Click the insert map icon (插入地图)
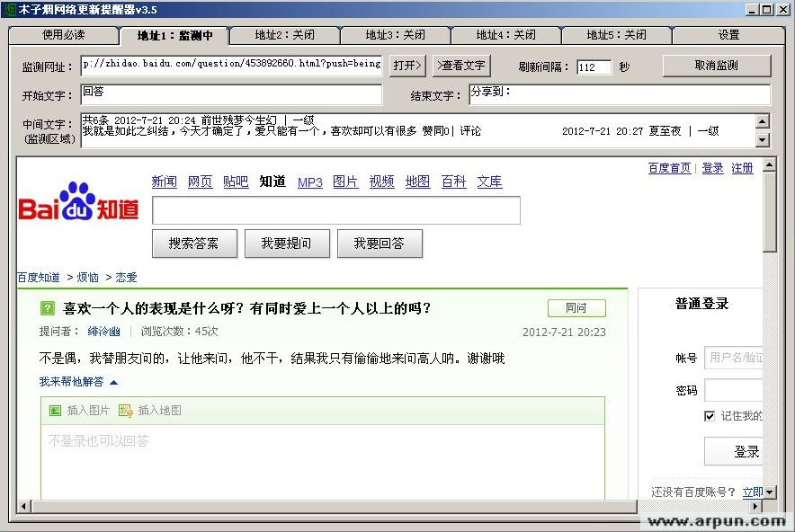This screenshot has width=795, height=532. click(126, 411)
